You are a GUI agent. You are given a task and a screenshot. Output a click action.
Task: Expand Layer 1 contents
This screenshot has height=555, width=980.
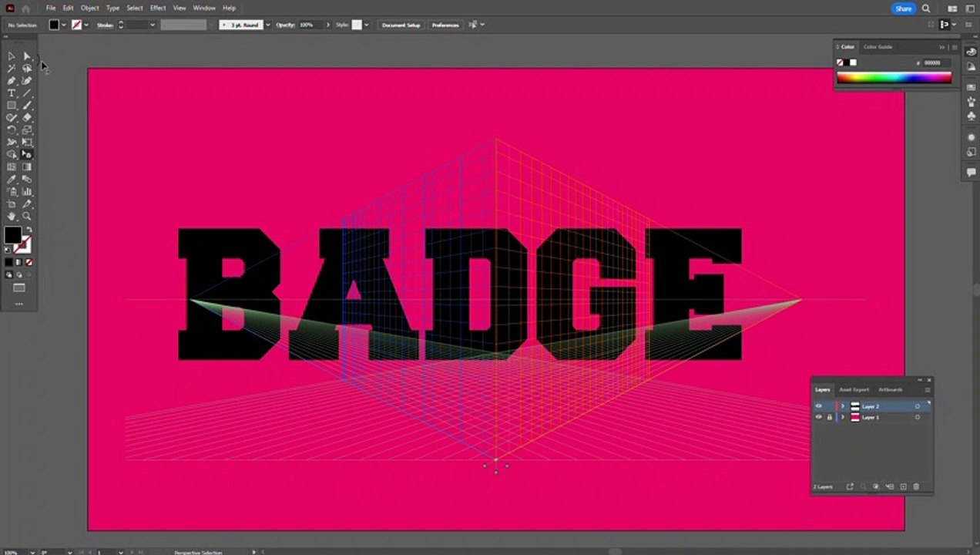click(x=843, y=417)
